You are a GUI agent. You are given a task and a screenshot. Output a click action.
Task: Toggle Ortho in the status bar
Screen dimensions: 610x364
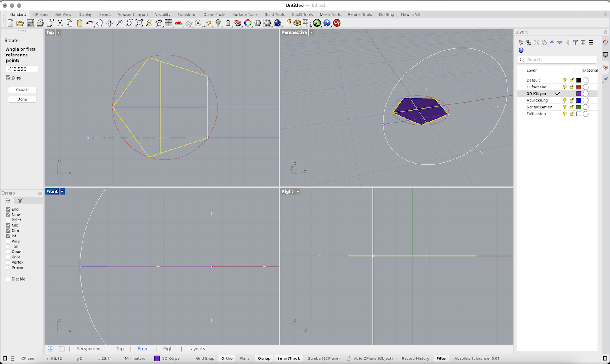point(227,358)
